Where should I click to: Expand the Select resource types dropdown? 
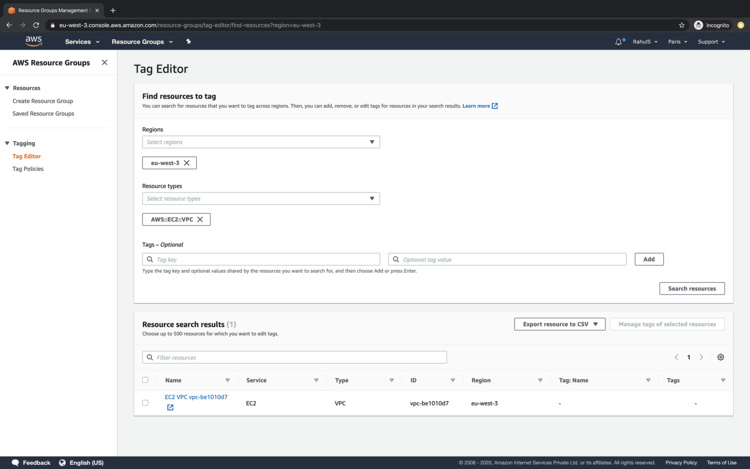(x=261, y=199)
